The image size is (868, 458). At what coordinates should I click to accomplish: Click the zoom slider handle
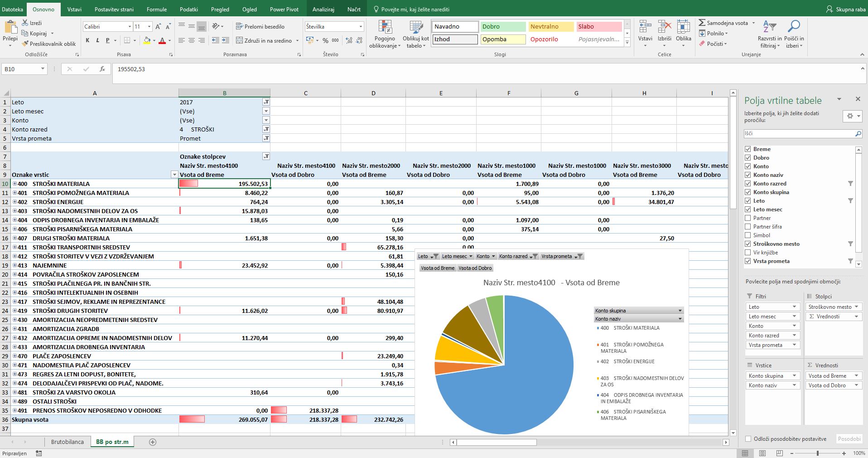(x=818, y=453)
